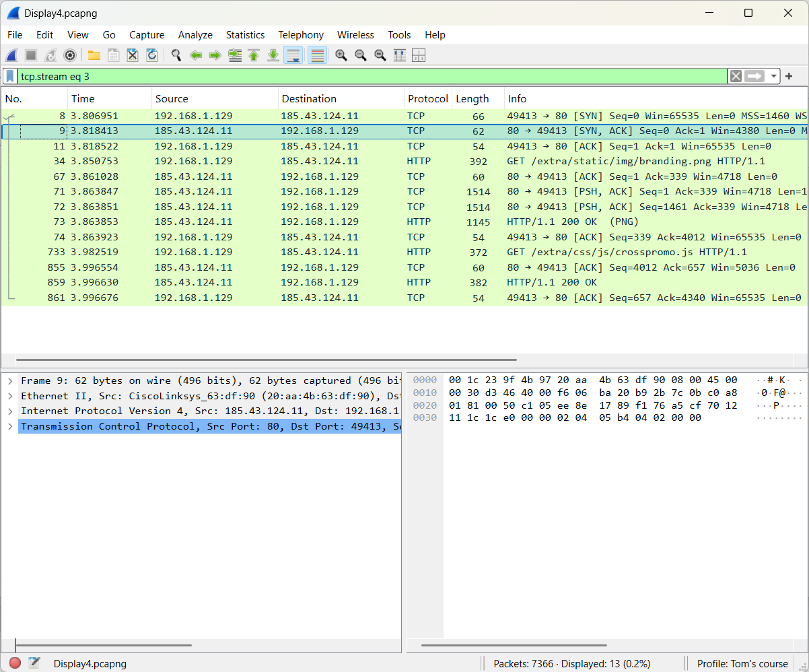Open the recent filters dropdown arrow
Viewport: 809px width, 672px height.
pos(774,76)
